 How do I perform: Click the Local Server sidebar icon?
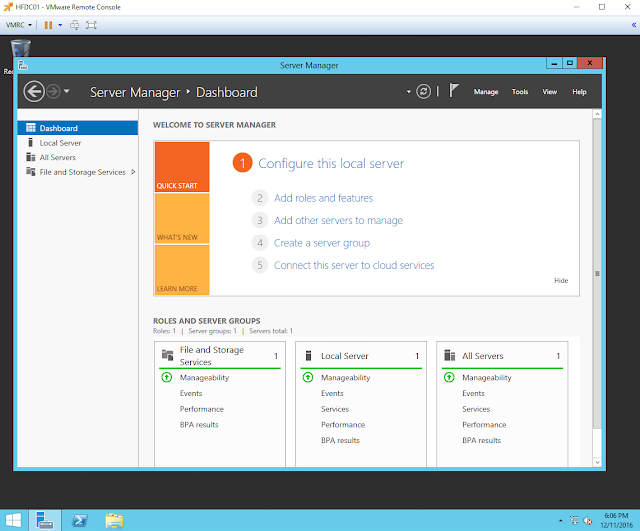click(x=30, y=142)
